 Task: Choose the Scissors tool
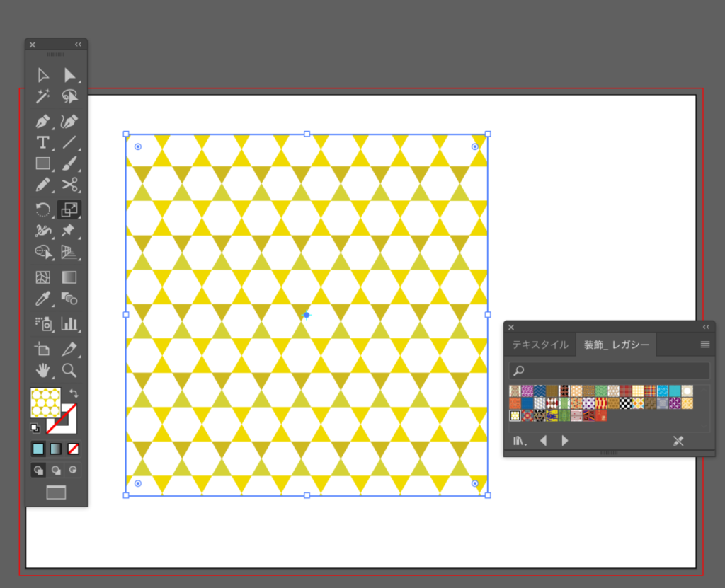(x=69, y=185)
